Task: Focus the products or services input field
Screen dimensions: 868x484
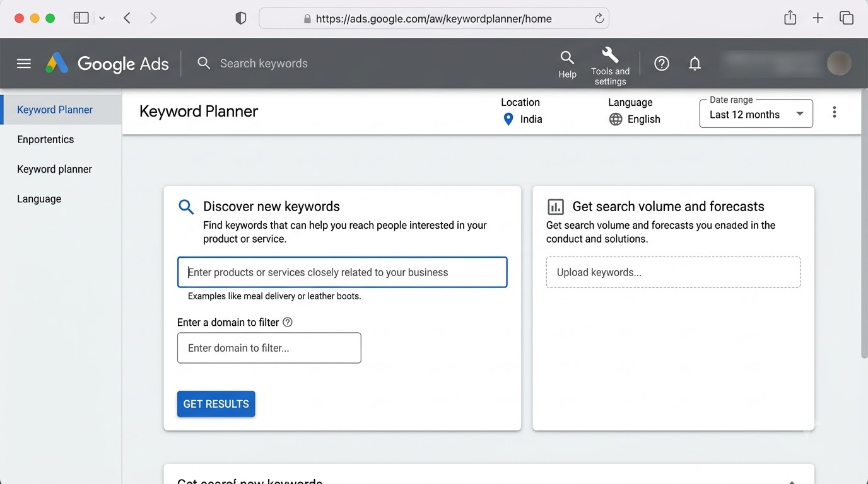Action: click(x=342, y=272)
